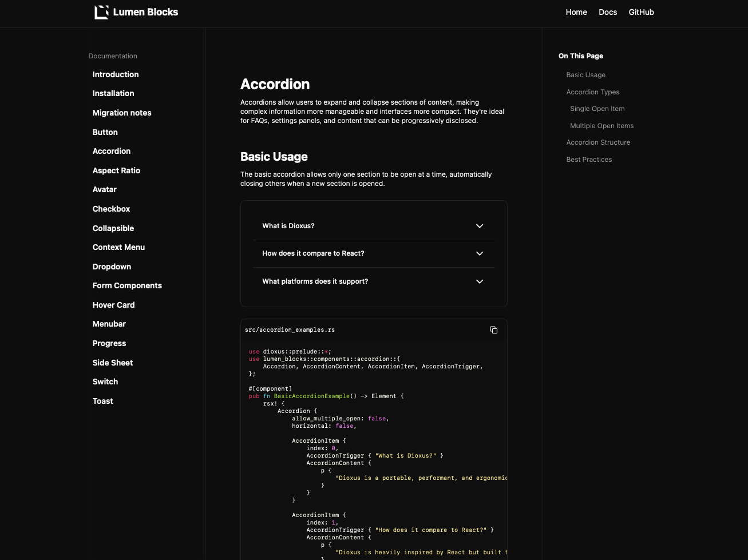
Task: Expand 'What platforms does it support?' chevron
Action: (x=480, y=281)
